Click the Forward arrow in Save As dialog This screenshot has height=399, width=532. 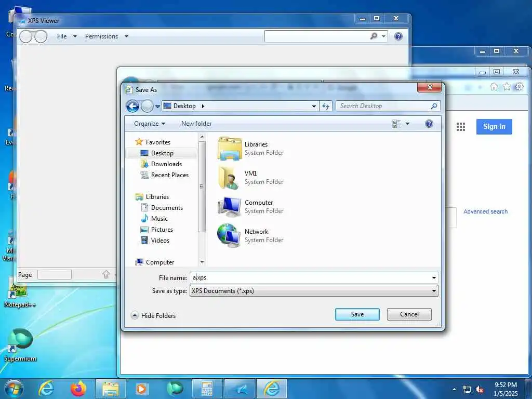tap(147, 106)
